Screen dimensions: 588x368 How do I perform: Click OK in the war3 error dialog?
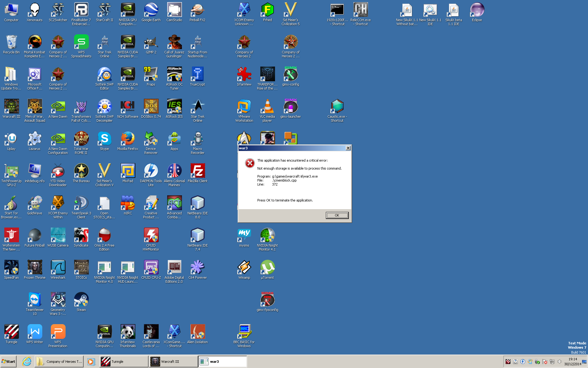337,215
